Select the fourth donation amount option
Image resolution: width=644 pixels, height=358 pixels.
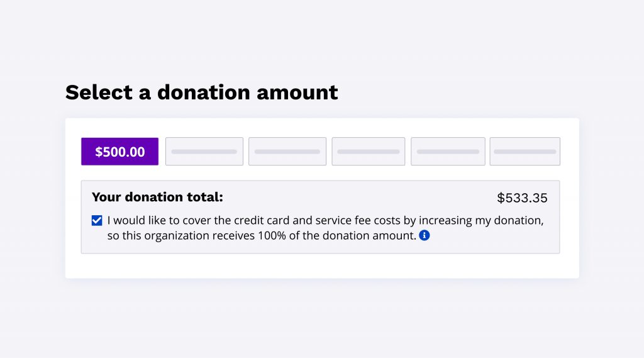[x=369, y=152]
